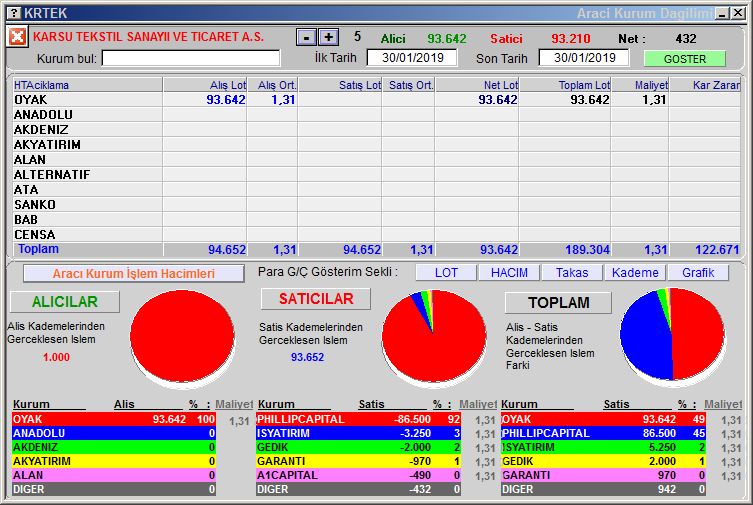
Task: Click the ISYATIRIM 5.250 row in total list
Action: pos(603,447)
